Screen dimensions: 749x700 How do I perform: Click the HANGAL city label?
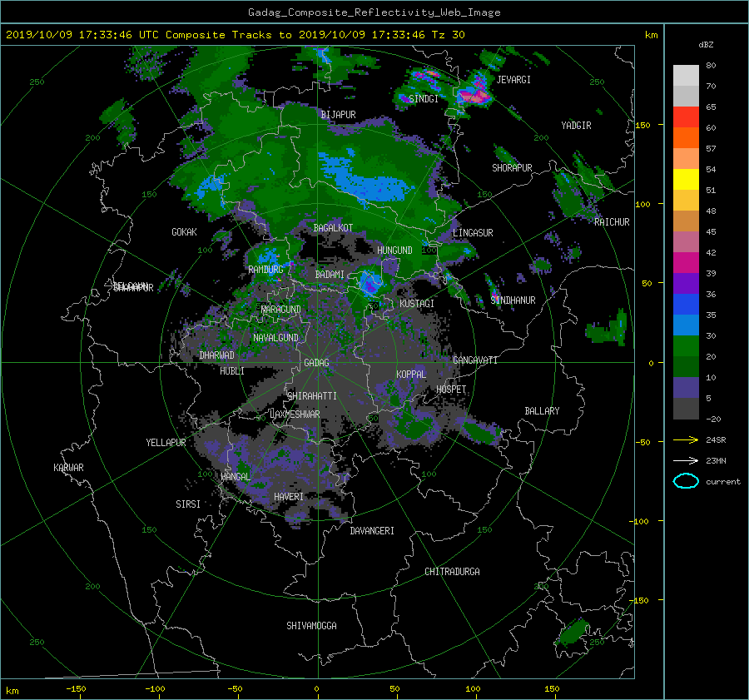pos(235,477)
